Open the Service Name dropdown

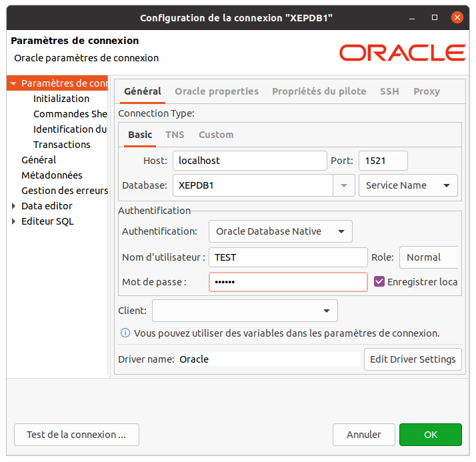(x=407, y=185)
